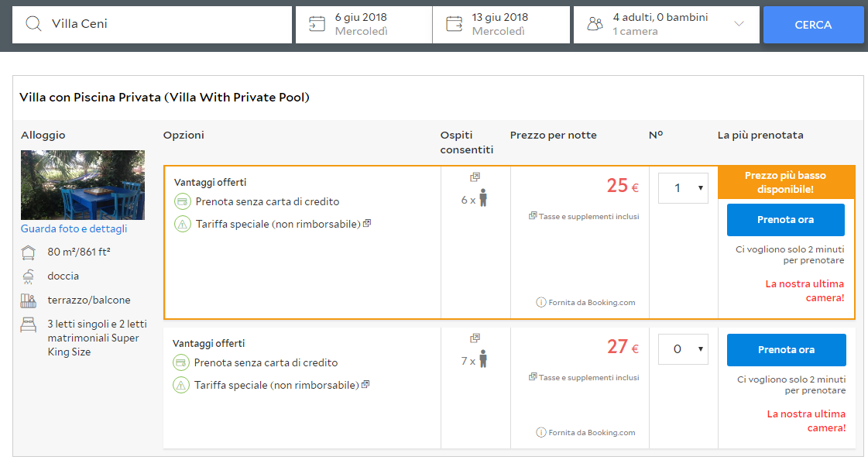
Task: Click 'Prenota ora' for the 27 € offer
Action: 786,350
